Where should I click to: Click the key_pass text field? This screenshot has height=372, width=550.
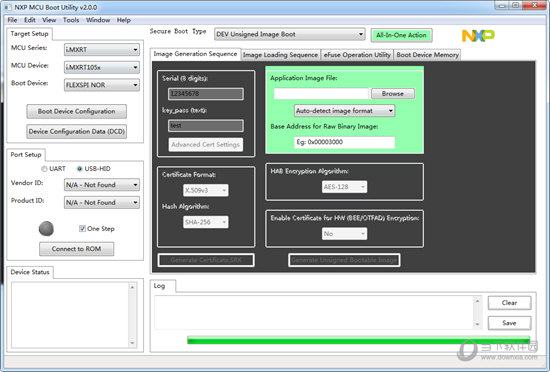[x=206, y=126]
